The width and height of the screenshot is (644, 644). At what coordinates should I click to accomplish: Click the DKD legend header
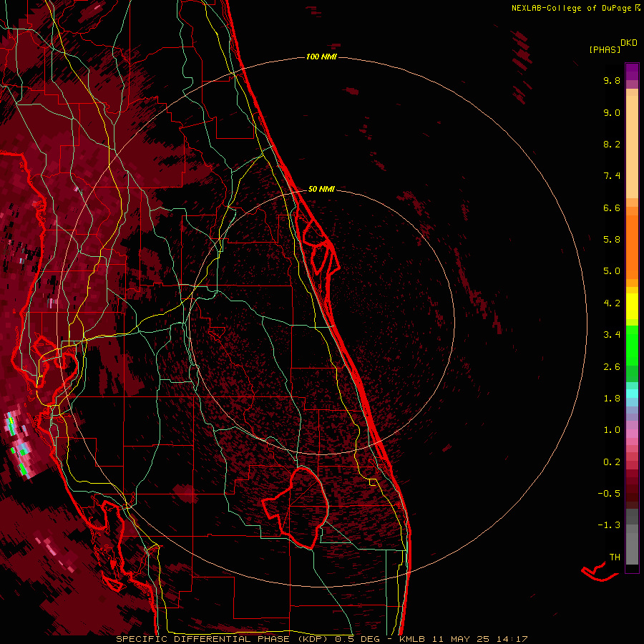pyautogui.click(x=629, y=43)
